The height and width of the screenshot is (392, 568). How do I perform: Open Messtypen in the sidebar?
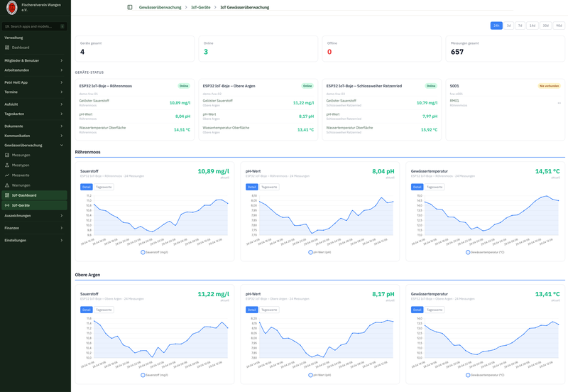pyautogui.click(x=21, y=165)
